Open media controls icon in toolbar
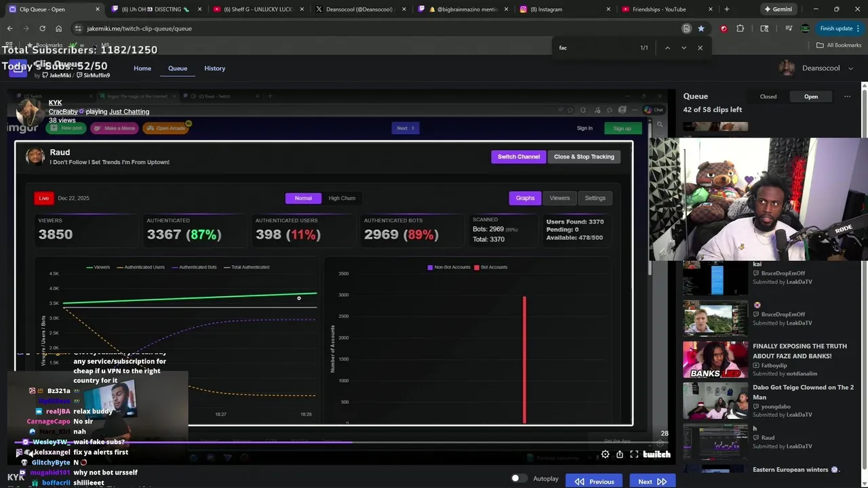868x488 pixels. coord(789,28)
